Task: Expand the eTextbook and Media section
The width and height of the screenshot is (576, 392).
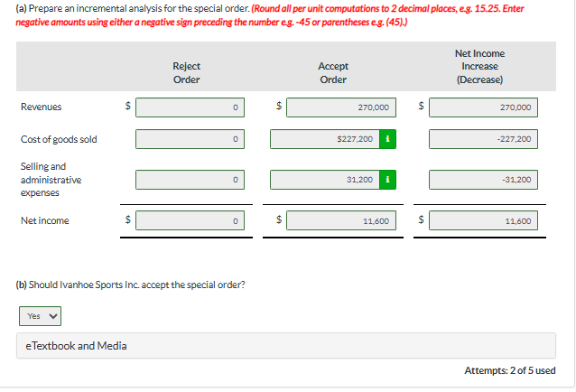Action: 286,346
